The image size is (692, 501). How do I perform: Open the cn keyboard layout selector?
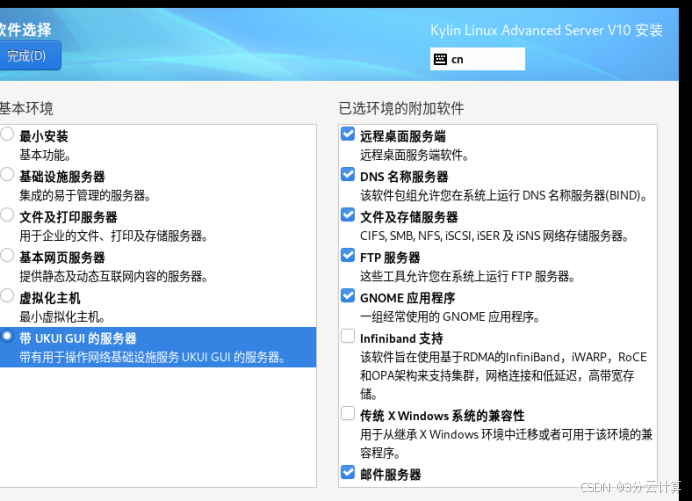pos(478,59)
